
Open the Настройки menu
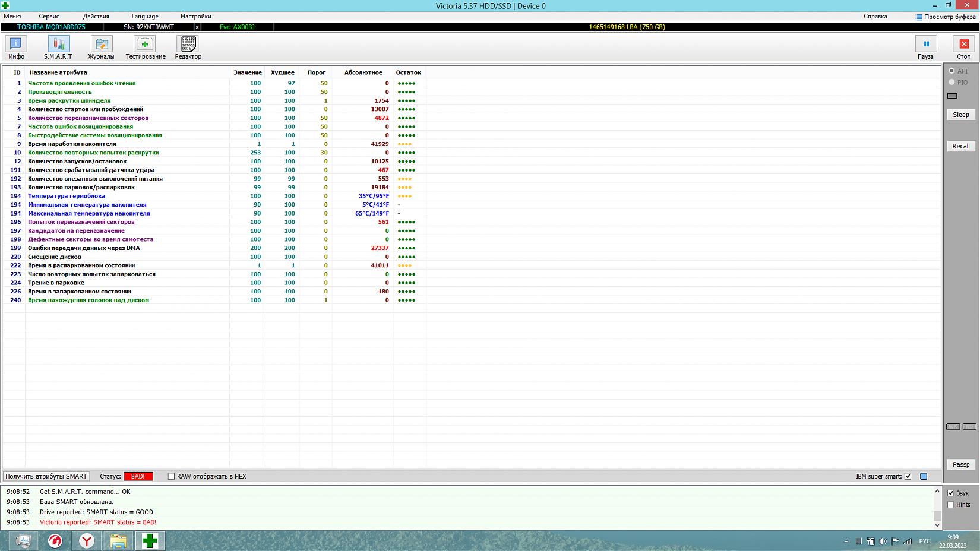click(x=195, y=17)
